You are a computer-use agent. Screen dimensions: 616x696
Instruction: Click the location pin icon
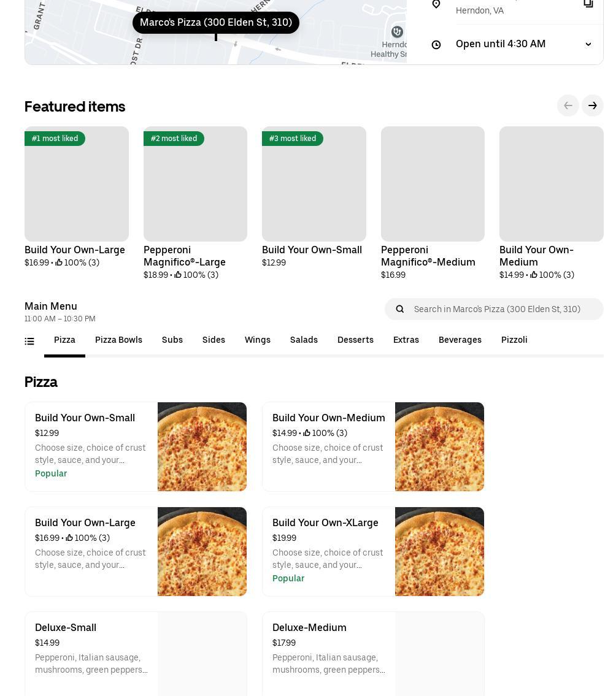tap(436, 4)
